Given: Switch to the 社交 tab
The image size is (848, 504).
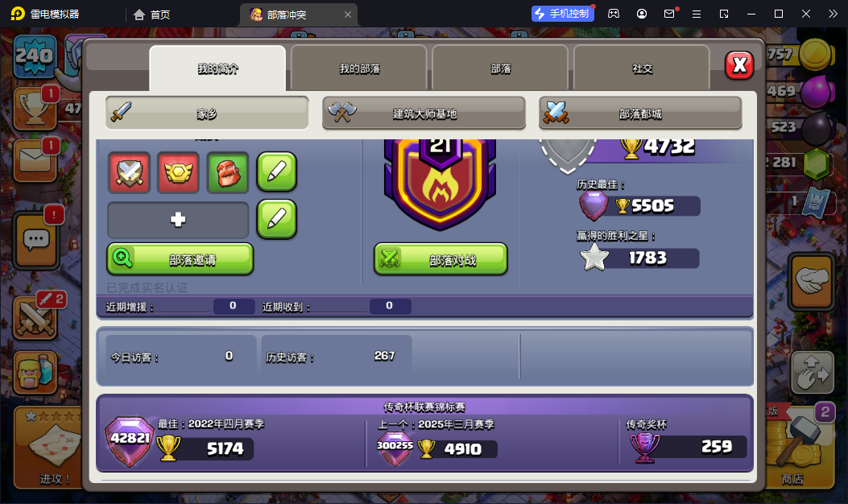Looking at the screenshot, I should [x=642, y=68].
